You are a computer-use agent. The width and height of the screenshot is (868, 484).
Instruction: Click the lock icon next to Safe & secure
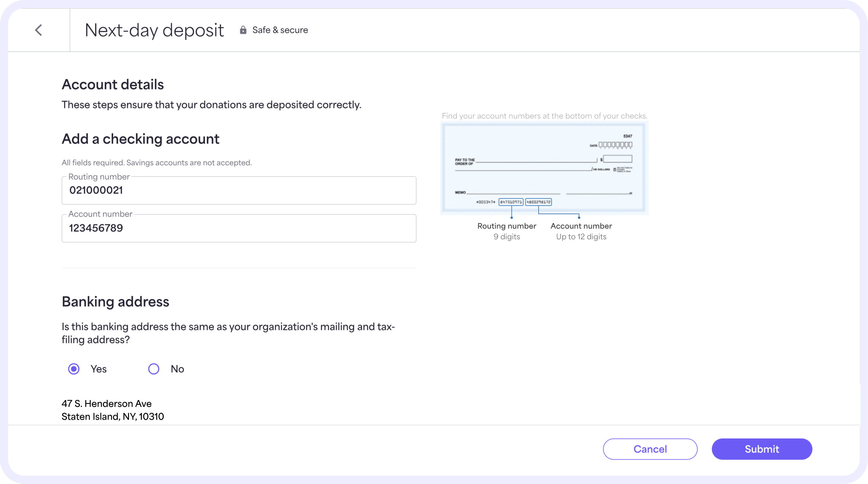[242, 30]
